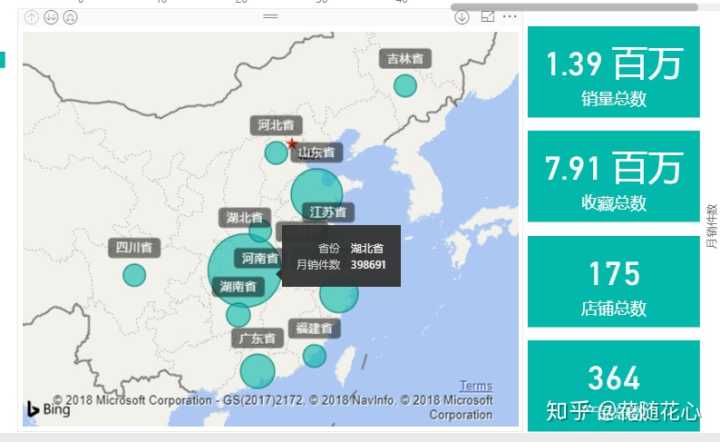Select the card showing 364
Image resolution: width=720 pixels, height=442 pixels.
coord(613,386)
